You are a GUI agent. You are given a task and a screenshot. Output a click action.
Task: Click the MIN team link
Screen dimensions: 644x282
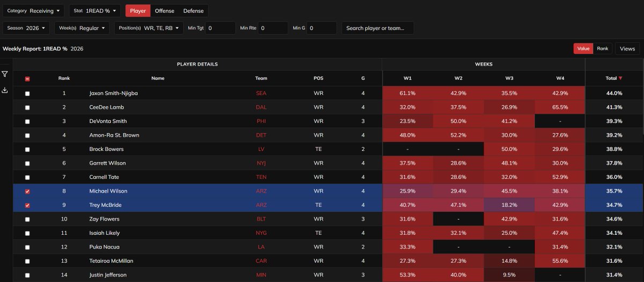(x=261, y=275)
